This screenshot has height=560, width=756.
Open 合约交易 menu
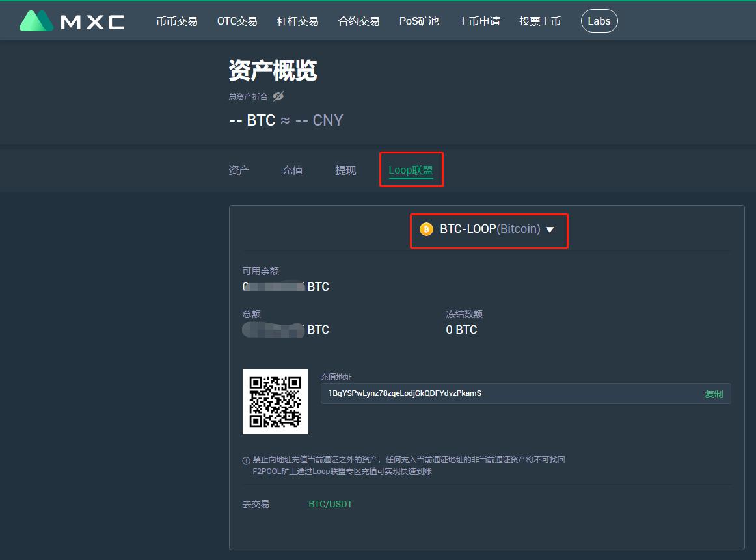pos(358,21)
